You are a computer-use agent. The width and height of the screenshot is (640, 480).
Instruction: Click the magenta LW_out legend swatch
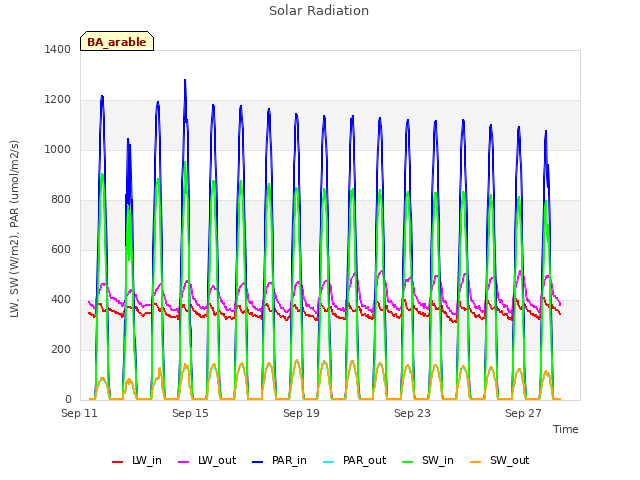184,462
